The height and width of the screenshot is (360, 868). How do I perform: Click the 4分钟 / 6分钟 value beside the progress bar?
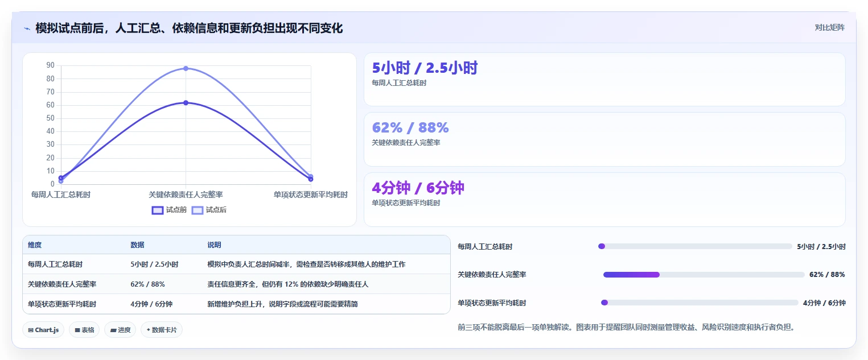(x=824, y=303)
